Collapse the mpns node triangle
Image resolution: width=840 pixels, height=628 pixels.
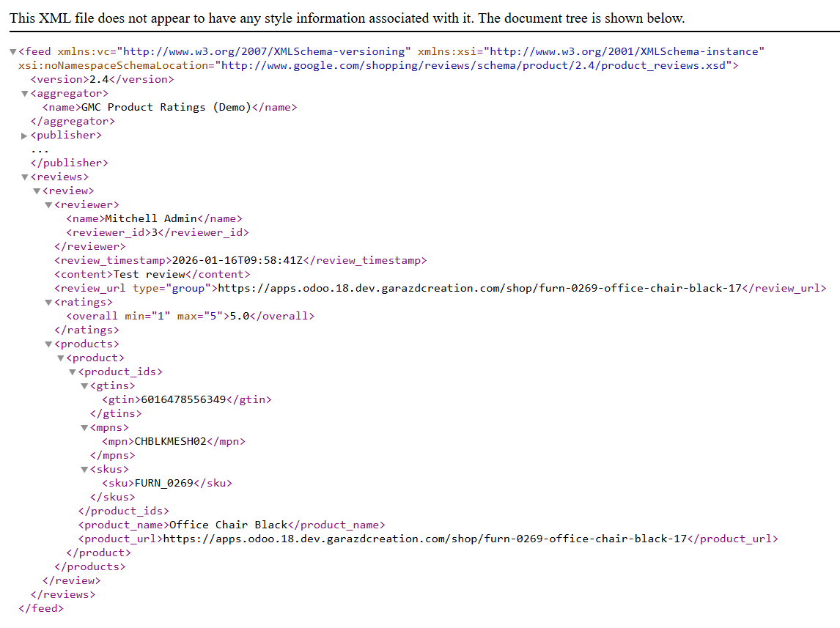tap(84, 428)
